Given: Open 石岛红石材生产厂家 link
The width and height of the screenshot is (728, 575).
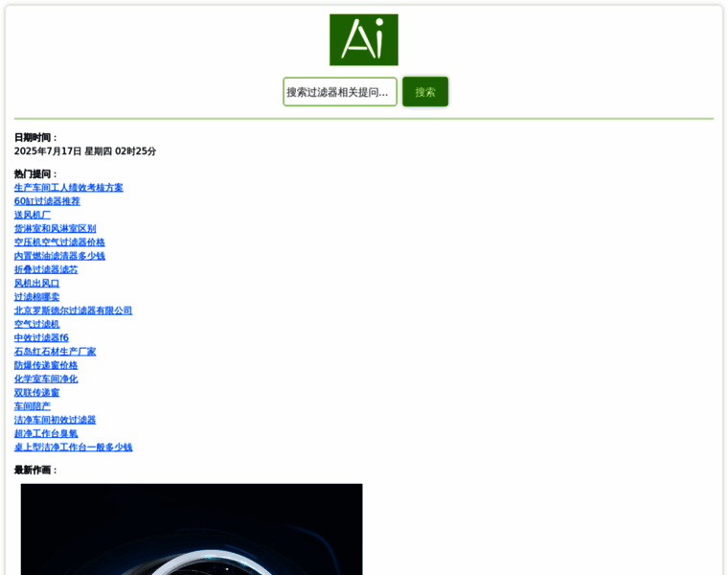Looking at the screenshot, I should click(55, 352).
